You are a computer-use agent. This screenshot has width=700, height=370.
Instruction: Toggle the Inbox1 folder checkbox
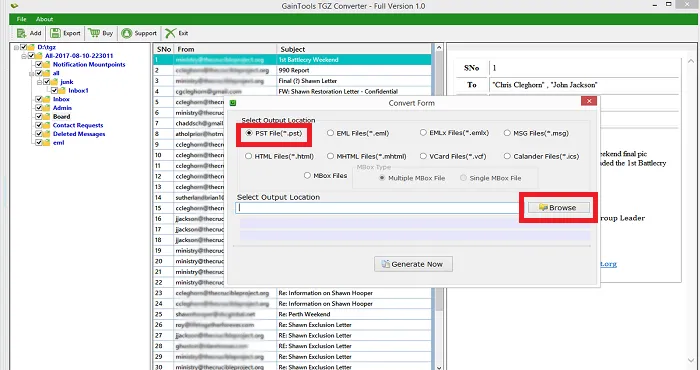[54, 90]
